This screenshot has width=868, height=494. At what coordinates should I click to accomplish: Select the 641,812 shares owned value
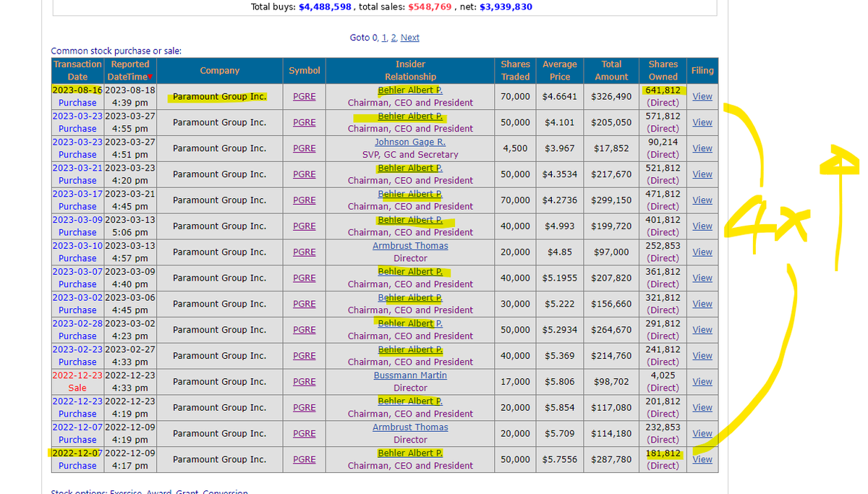tap(663, 90)
